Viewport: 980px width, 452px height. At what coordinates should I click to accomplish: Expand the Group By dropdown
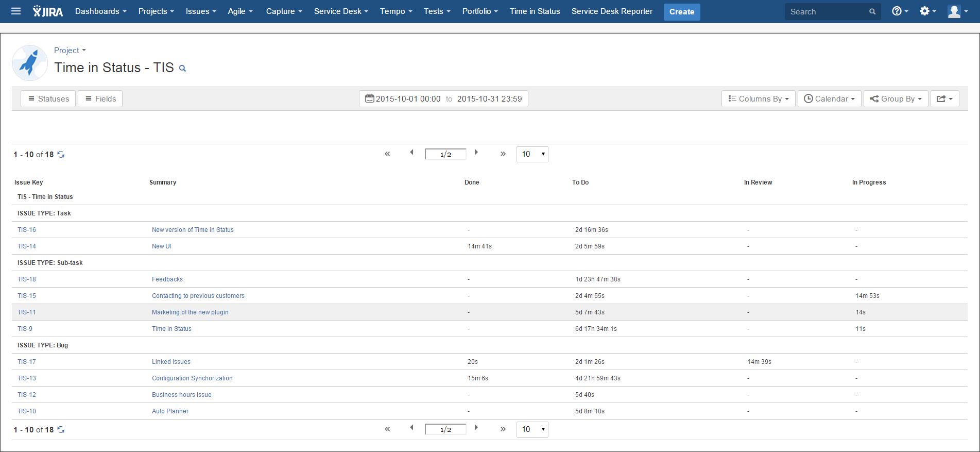point(896,99)
